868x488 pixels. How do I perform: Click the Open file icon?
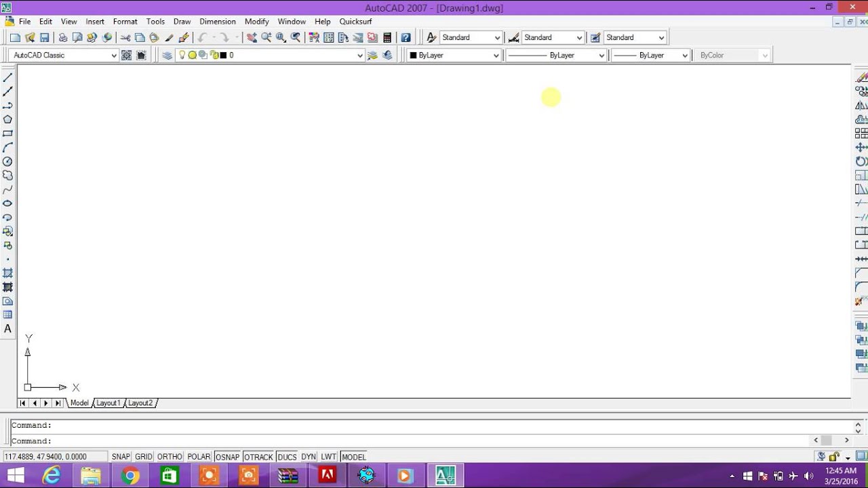tap(30, 37)
